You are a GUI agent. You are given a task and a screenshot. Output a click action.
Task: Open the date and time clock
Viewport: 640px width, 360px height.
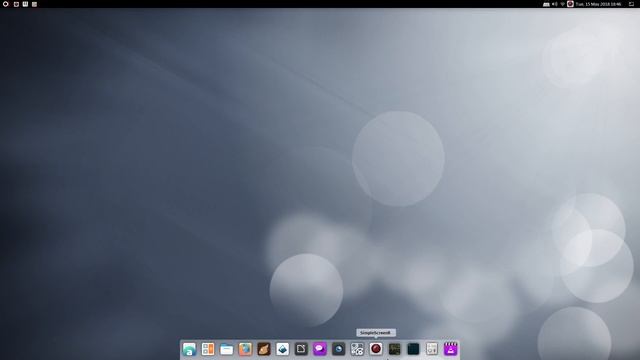tap(598, 4)
